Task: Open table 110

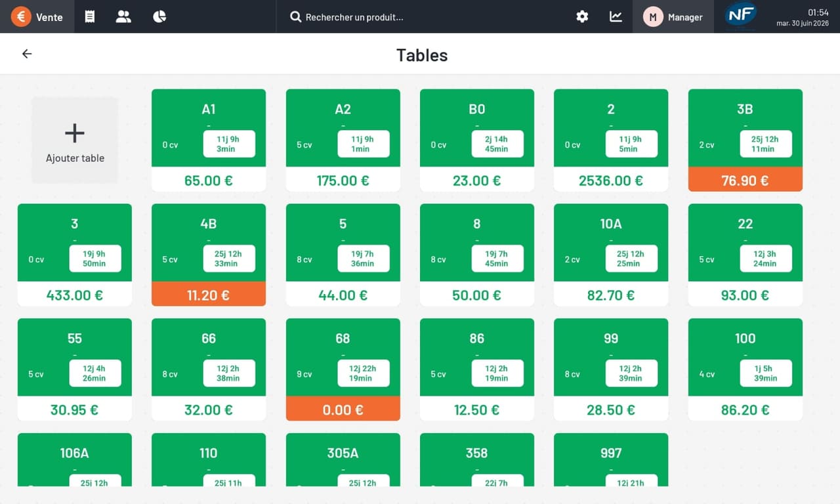Action: [209, 459]
